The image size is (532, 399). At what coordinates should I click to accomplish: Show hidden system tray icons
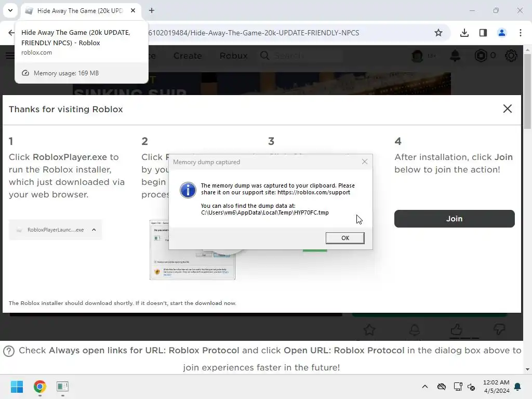pos(424,387)
